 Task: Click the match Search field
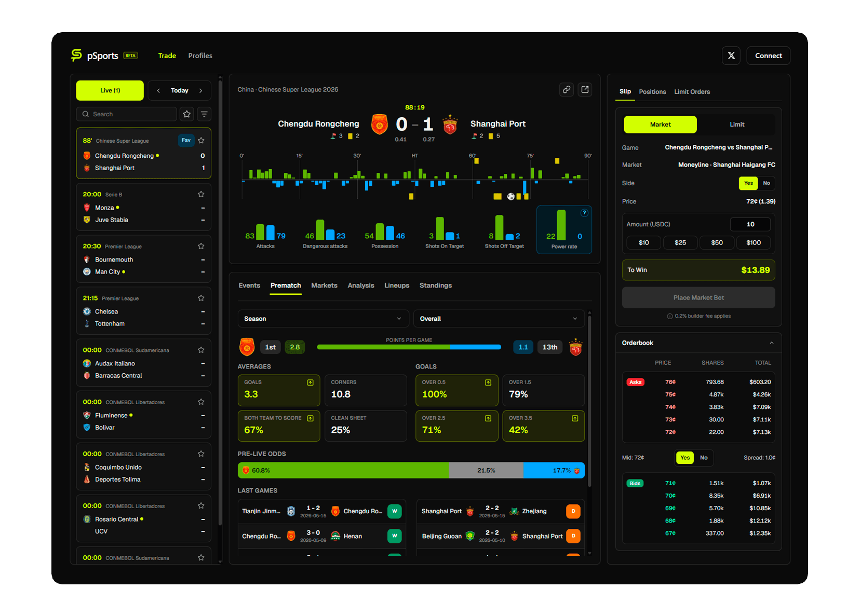point(127,114)
